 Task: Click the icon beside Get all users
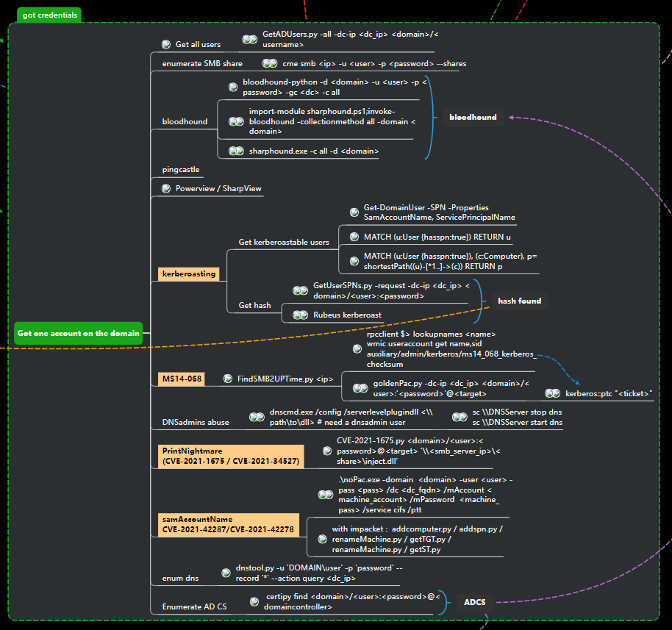(166, 44)
